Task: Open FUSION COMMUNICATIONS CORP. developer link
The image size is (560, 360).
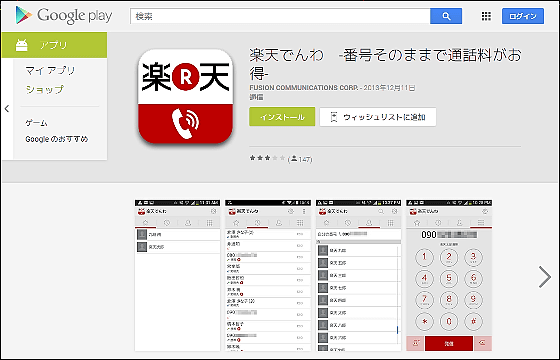Action: pos(304,88)
